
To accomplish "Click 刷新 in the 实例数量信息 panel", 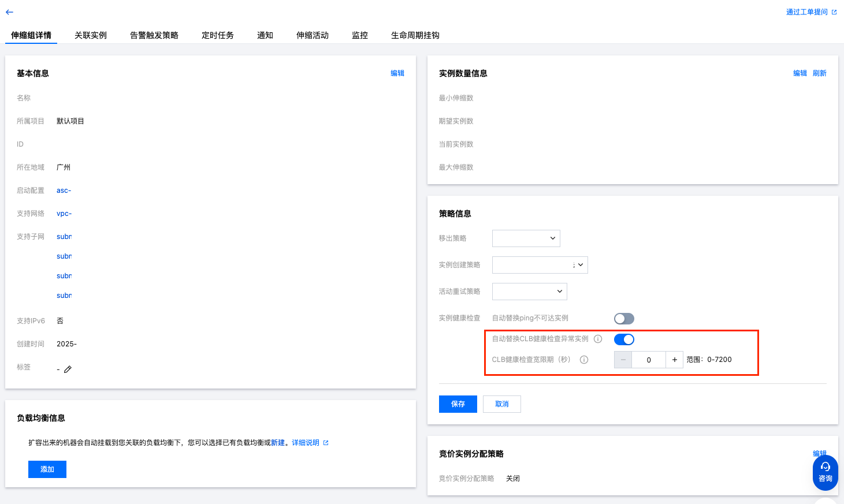I will tap(820, 73).
